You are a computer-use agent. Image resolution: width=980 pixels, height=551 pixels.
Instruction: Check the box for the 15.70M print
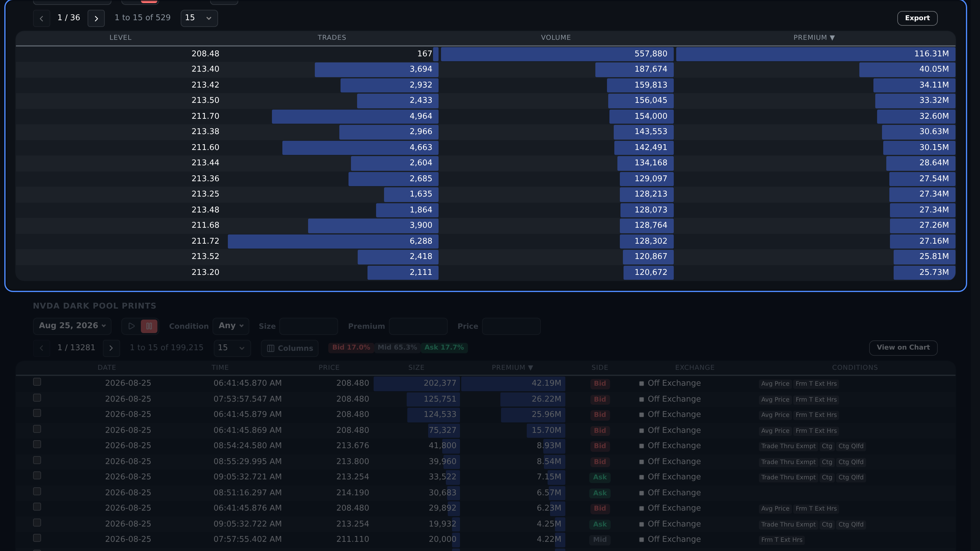click(37, 429)
